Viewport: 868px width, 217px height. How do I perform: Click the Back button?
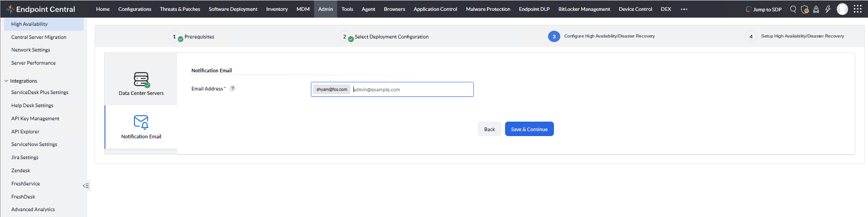pos(490,129)
